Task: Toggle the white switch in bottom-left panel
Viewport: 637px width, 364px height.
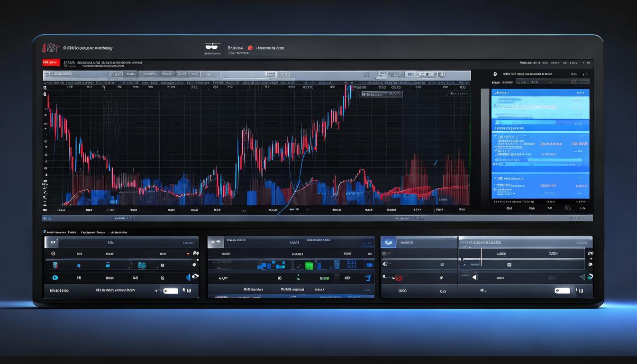Action: pos(170,291)
